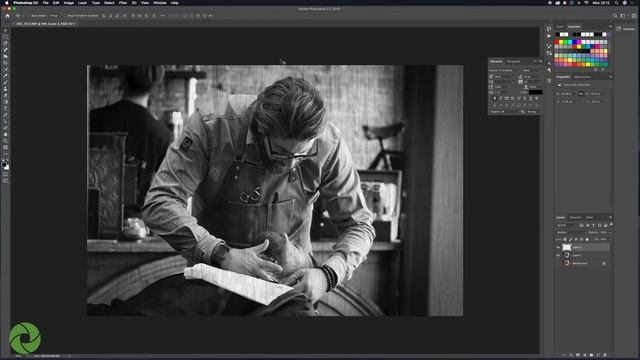Select the Clone Stamp tool
This screenshot has width=640, height=360.
[5, 89]
